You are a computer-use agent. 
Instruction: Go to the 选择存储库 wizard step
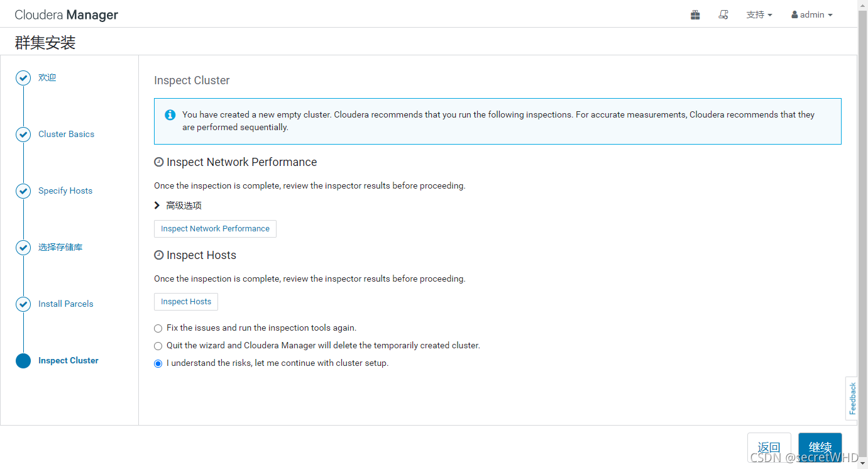(x=60, y=247)
